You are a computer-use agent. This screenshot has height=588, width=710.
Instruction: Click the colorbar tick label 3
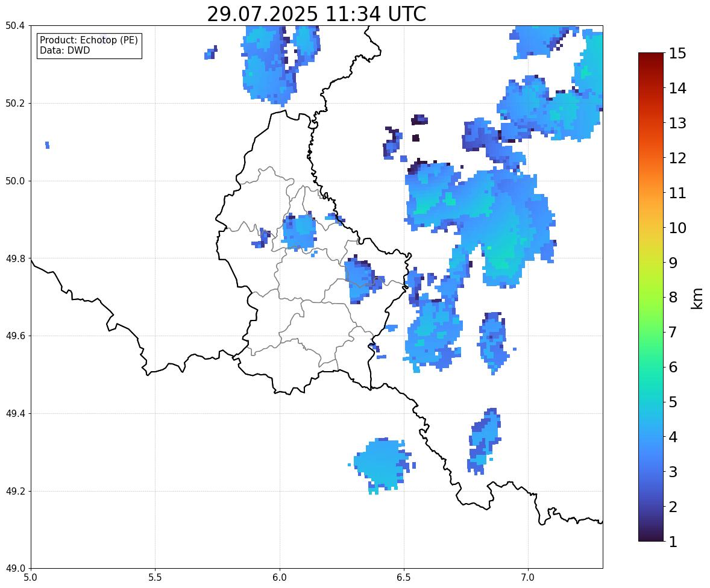pyautogui.click(x=673, y=472)
